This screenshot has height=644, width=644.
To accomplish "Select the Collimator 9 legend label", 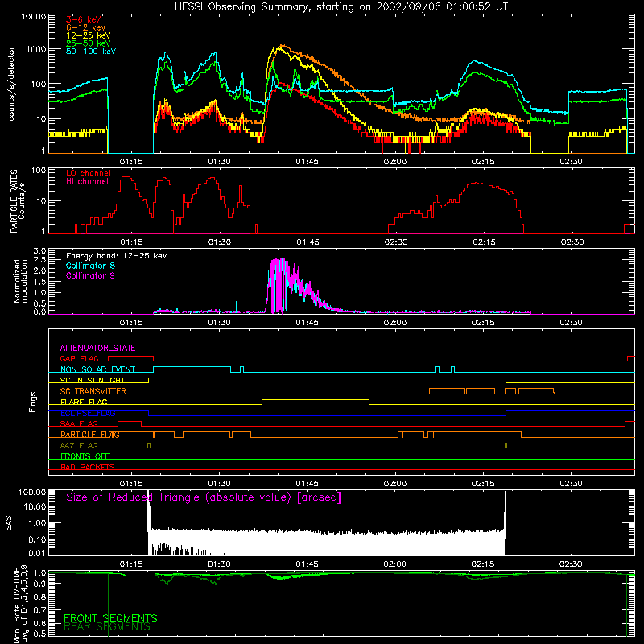I will coord(90,275).
